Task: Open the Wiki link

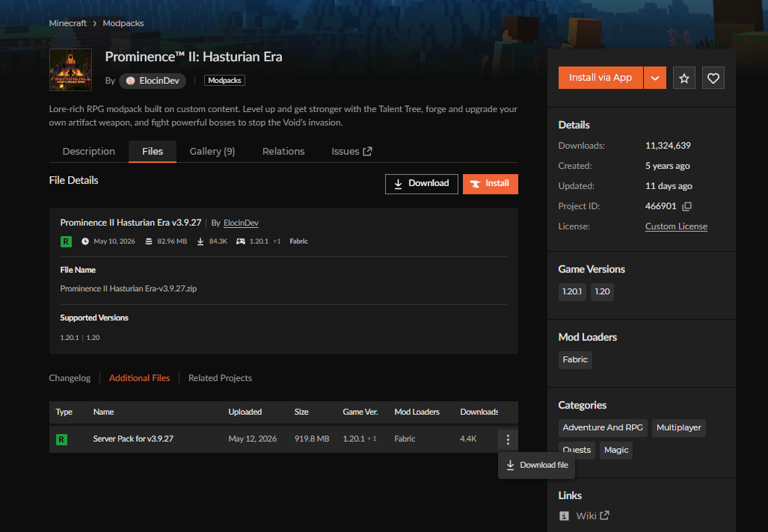Action: point(592,516)
